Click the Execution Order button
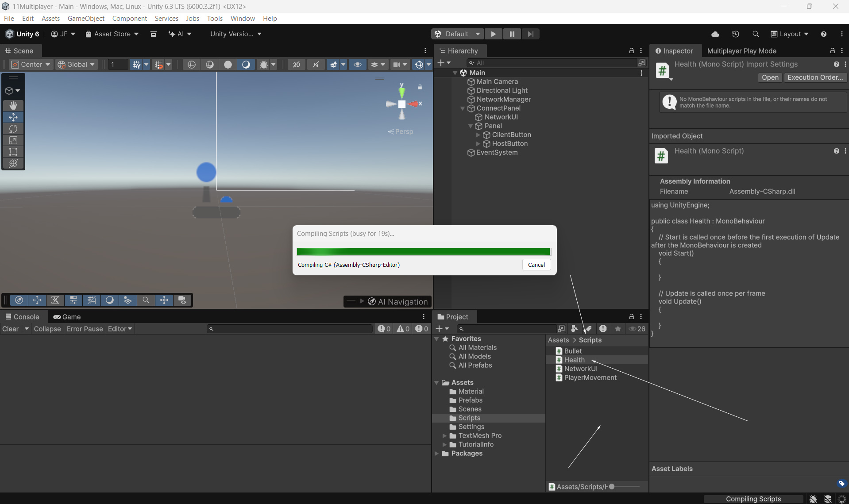 pos(815,77)
